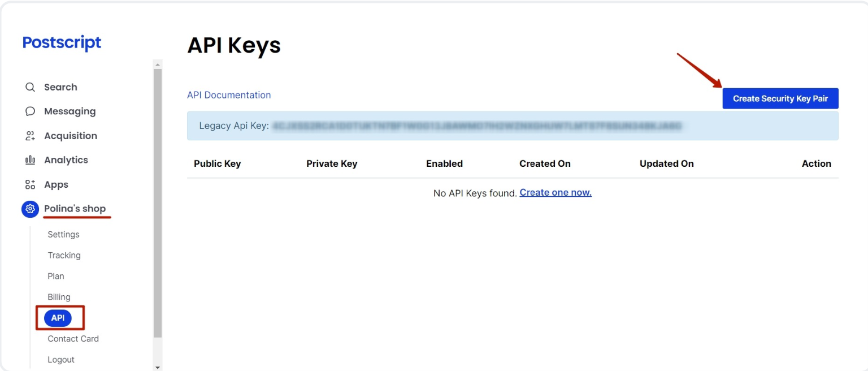Open the API Documentation link
This screenshot has height=371, width=868.
[229, 95]
